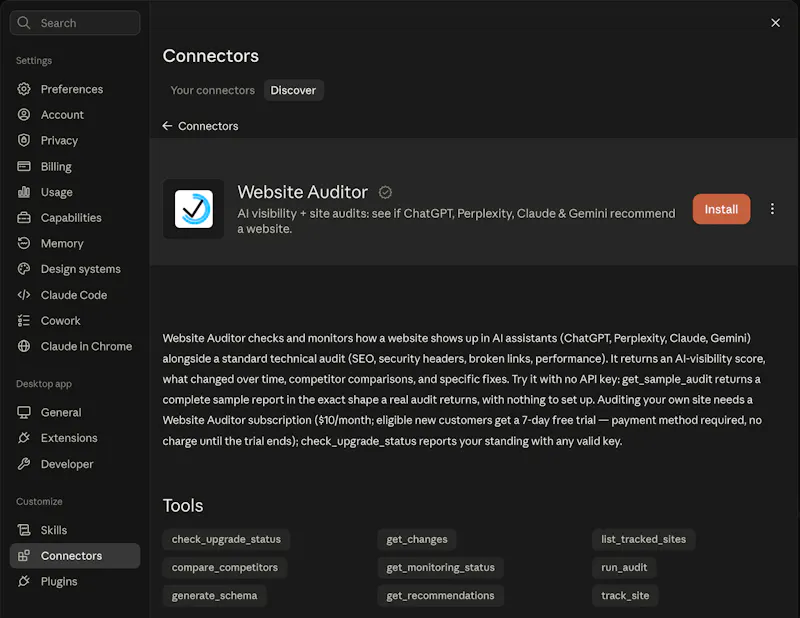Click the Billing card icon
This screenshot has width=800, height=618.
click(23, 166)
